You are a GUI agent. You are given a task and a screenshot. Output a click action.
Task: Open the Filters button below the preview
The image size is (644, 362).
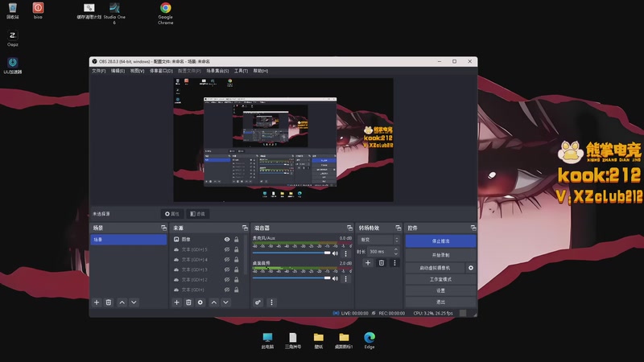tap(197, 214)
